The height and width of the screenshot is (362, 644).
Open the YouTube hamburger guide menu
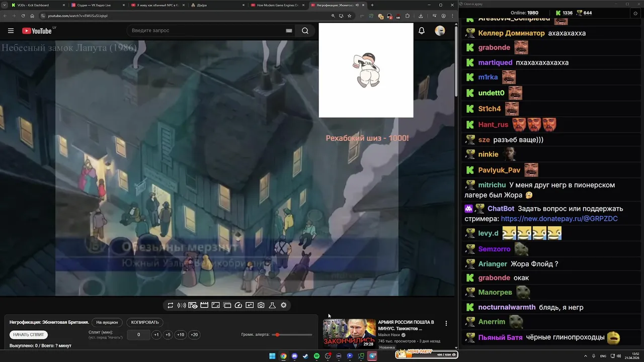coord(11,31)
